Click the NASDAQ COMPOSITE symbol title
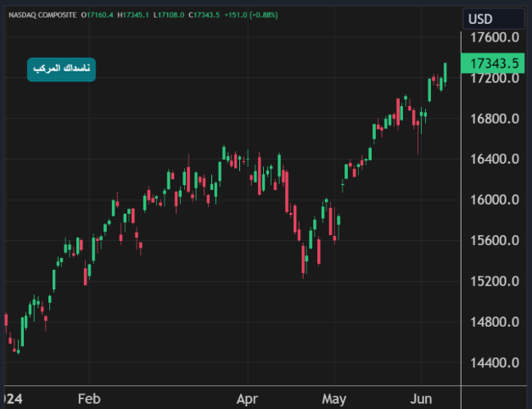 tap(42, 15)
